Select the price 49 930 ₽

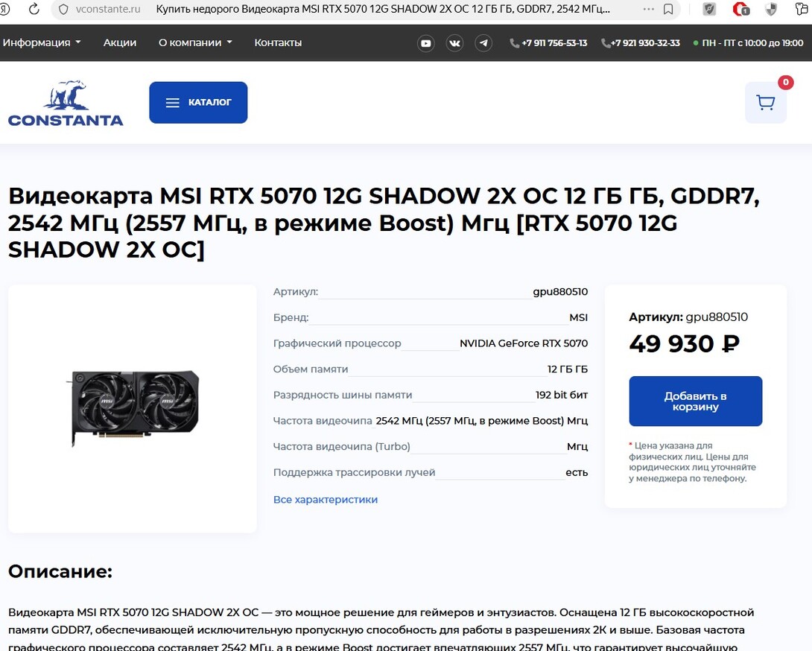click(x=684, y=344)
